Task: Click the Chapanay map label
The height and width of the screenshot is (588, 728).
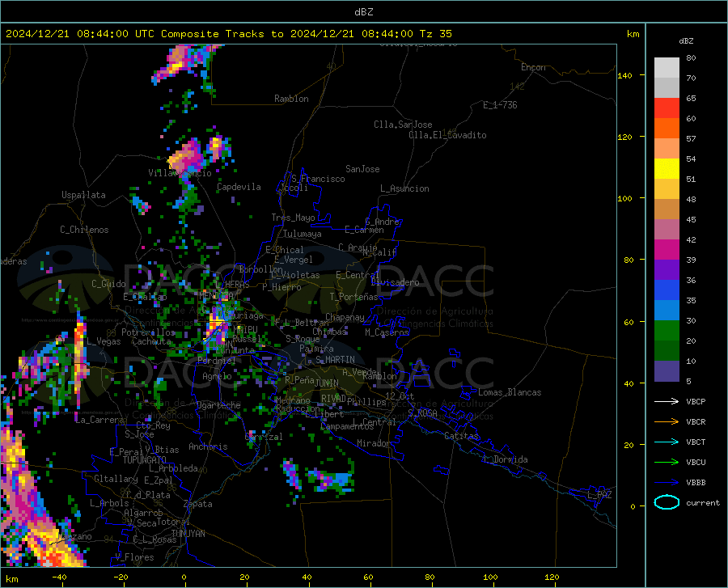Action: [345, 317]
